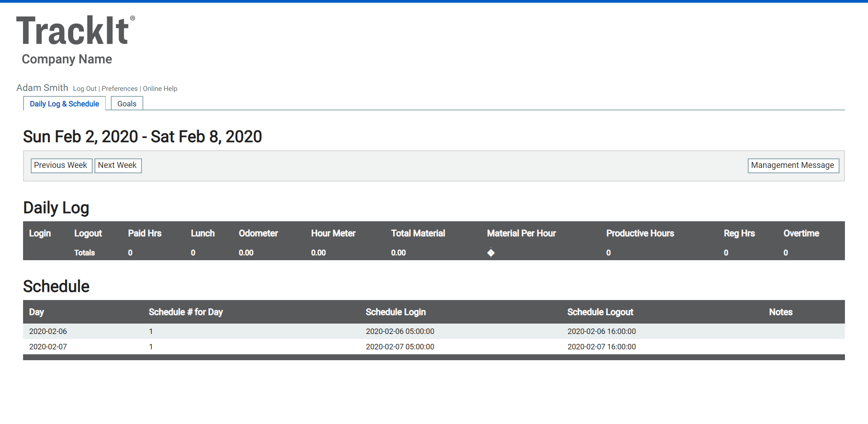This screenshot has height=424, width=868.
Task: Click the Logout column header
Action: coord(88,233)
